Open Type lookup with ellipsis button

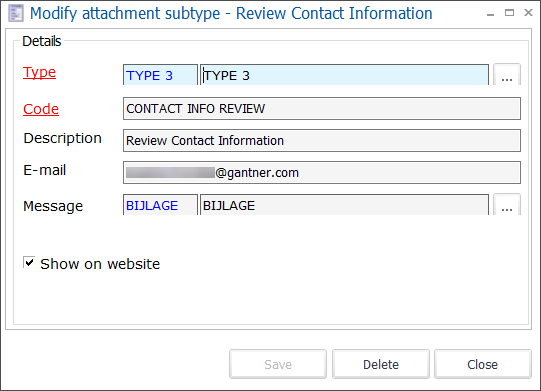tap(506, 75)
